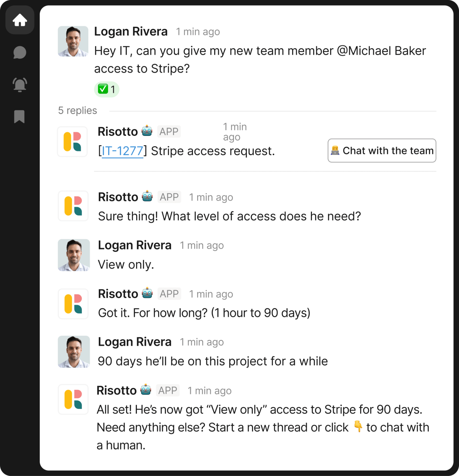Click Logan Rivera's avatar beside the 90 days reply
This screenshot has width=459, height=476.
click(74, 352)
